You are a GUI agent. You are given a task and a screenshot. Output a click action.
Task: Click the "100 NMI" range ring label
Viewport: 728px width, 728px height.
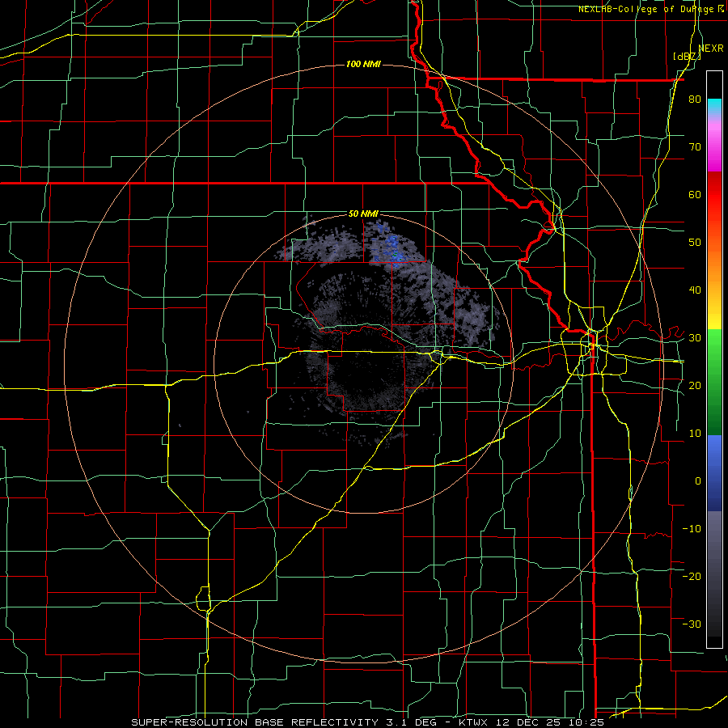coord(363,64)
